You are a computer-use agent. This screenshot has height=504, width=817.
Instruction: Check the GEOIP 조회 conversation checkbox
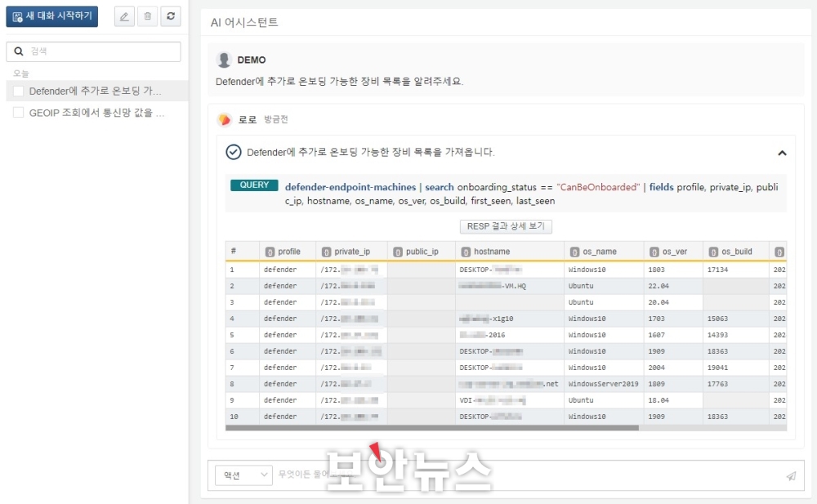pyautogui.click(x=18, y=113)
